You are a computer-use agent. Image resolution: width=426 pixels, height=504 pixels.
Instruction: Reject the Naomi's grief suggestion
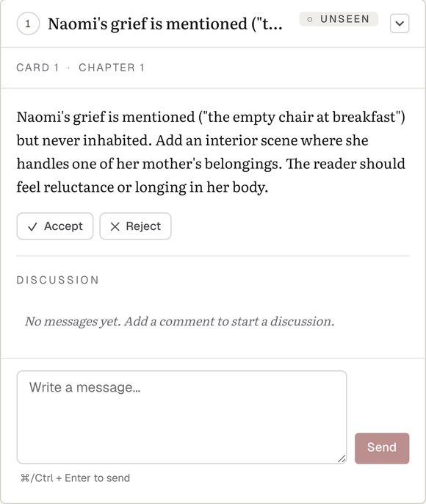click(135, 226)
